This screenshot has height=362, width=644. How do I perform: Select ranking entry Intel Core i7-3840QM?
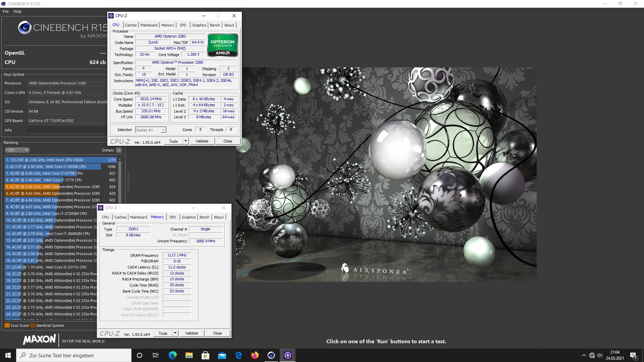[x=51, y=234]
